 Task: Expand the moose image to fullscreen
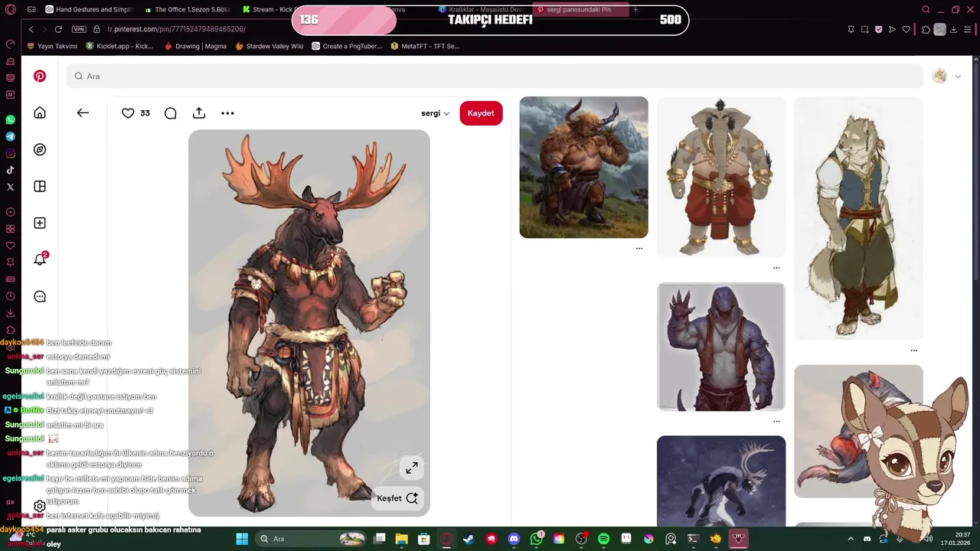[x=412, y=468]
